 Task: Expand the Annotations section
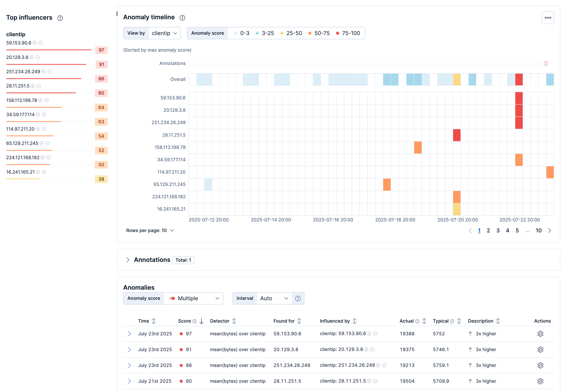click(128, 260)
